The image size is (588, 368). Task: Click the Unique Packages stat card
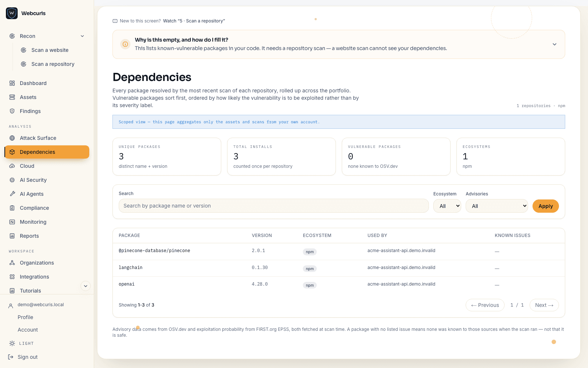167,157
